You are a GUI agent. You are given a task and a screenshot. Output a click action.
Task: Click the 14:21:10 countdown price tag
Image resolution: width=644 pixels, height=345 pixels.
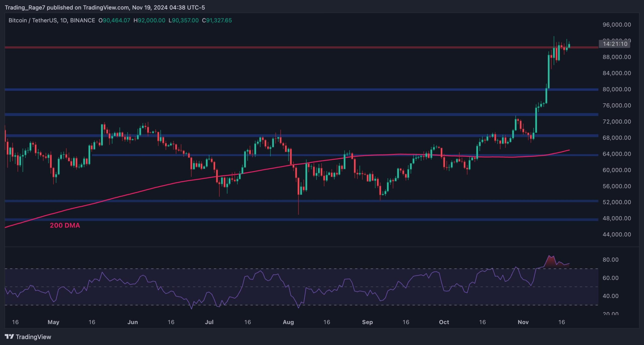point(615,44)
